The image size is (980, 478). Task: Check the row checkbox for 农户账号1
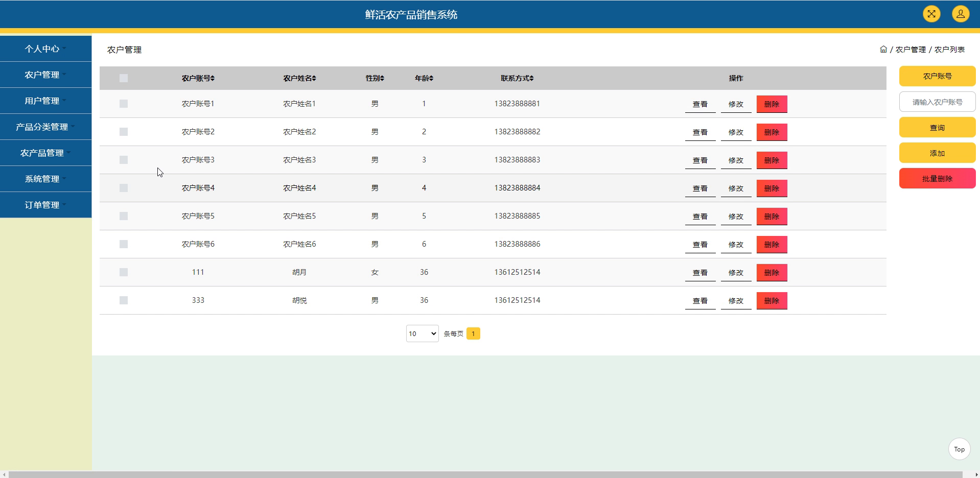click(x=124, y=104)
